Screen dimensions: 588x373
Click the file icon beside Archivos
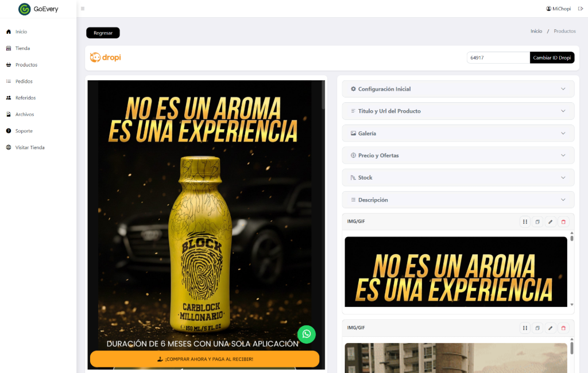point(9,114)
